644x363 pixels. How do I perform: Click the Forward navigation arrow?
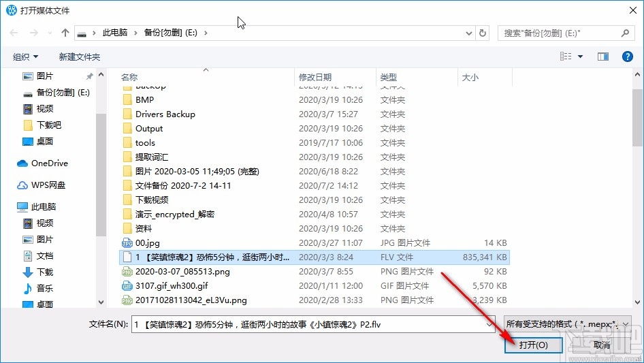33,33
